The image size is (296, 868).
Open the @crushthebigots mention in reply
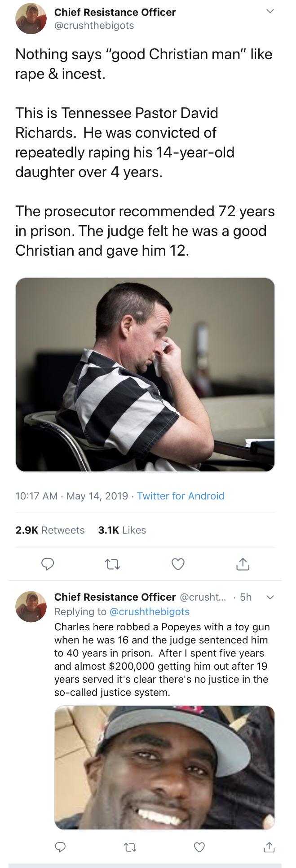[x=150, y=611]
